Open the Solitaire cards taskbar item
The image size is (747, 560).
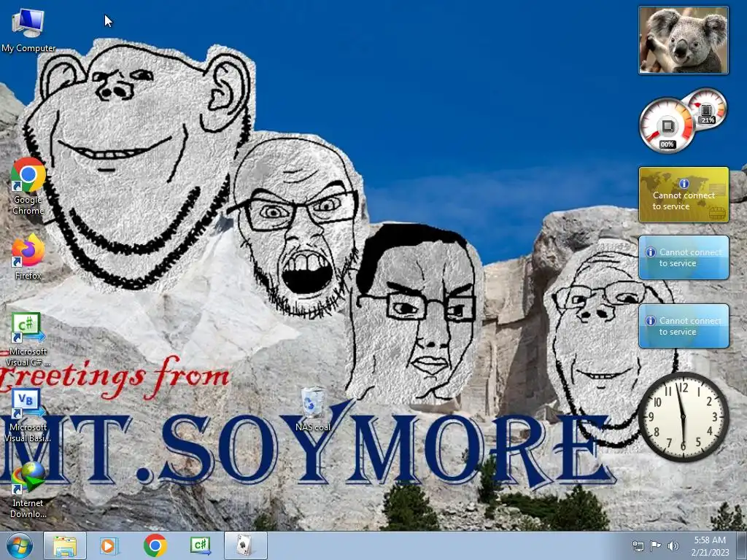(245, 545)
